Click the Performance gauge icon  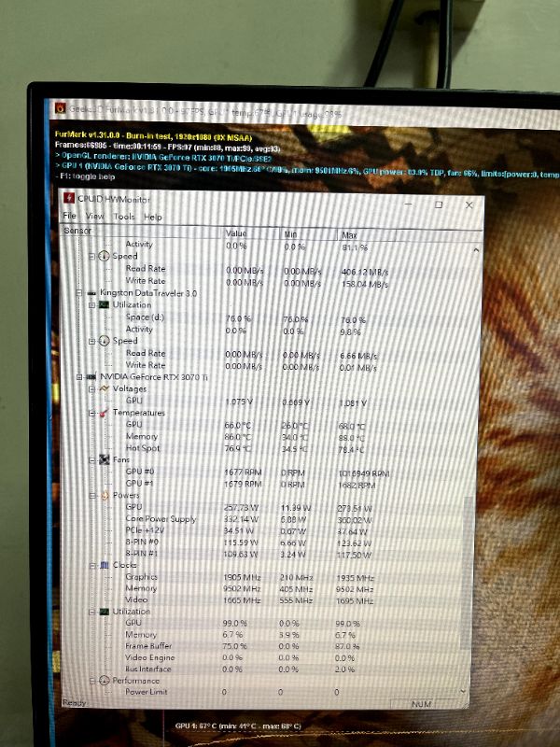(x=104, y=681)
